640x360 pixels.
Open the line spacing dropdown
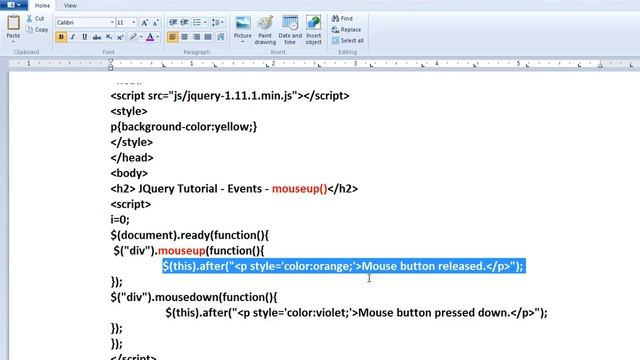click(218, 22)
